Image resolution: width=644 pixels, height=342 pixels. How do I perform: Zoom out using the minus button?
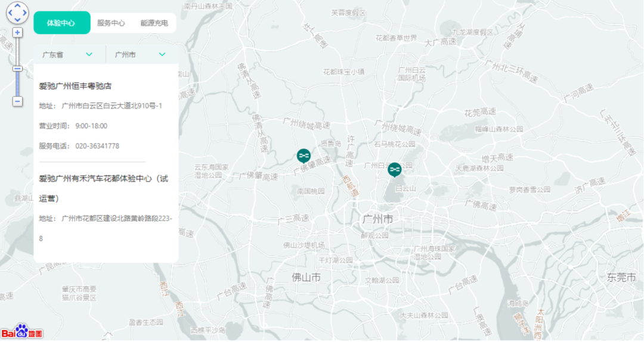(17, 101)
